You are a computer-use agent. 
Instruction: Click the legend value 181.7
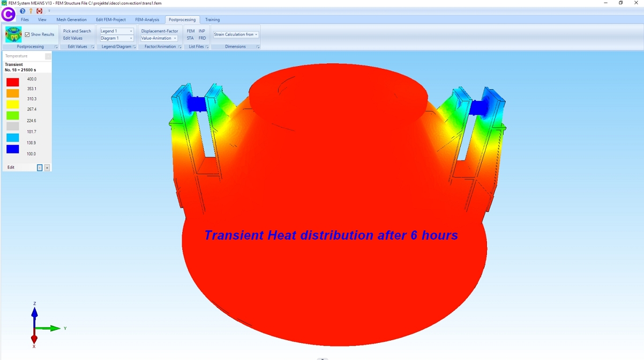(x=32, y=131)
